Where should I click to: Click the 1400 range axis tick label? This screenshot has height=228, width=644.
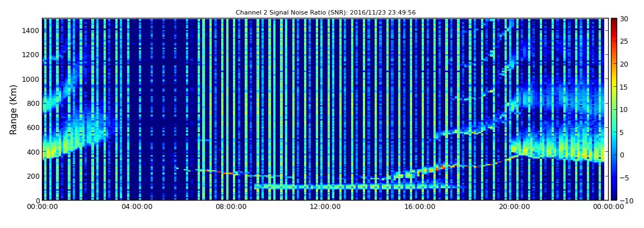click(x=31, y=30)
